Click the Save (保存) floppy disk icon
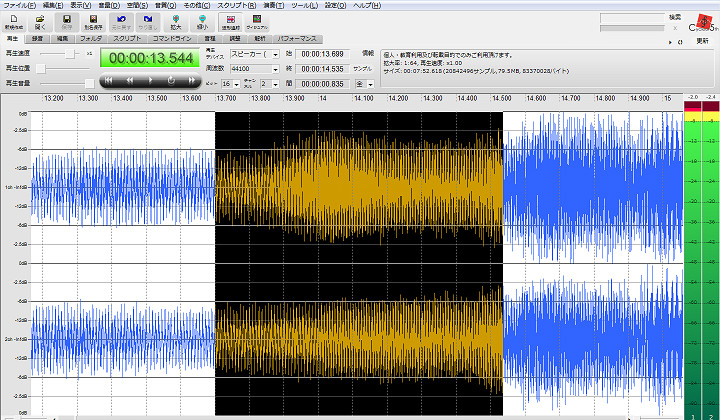Image resolution: width=720 pixels, height=420 pixels. click(x=66, y=19)
